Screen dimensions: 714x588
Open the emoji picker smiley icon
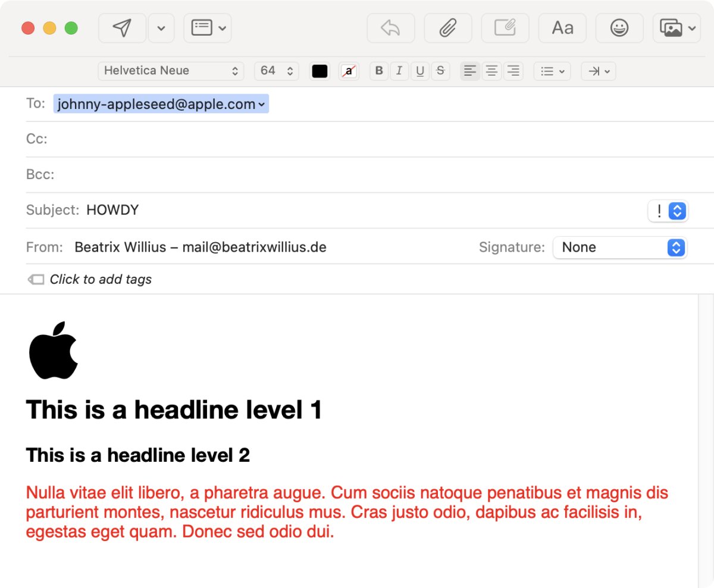tap(619, 28)
